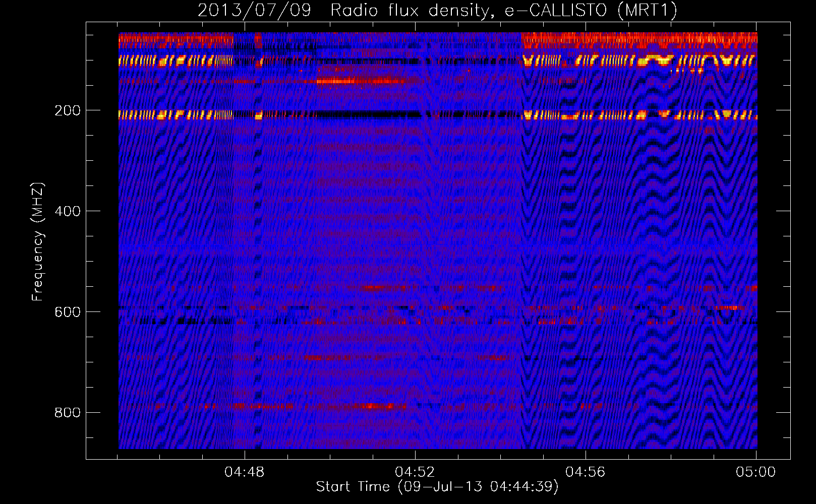
Task: Click the 04:52 time tick label
Action: point(415,472)
